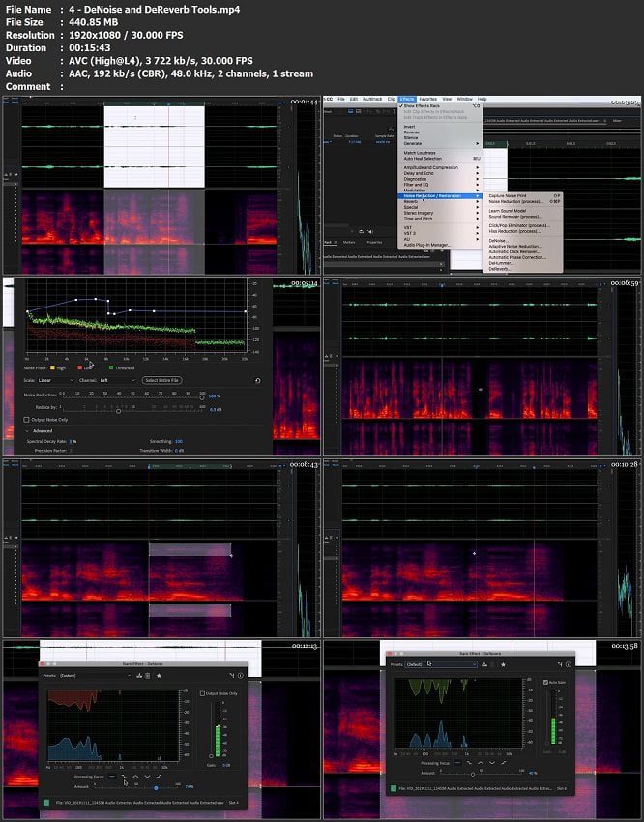The width and height of the screenshot is (644, 822).
Task: Click the green Threshold legend swatch
Action: pos(111,368)
